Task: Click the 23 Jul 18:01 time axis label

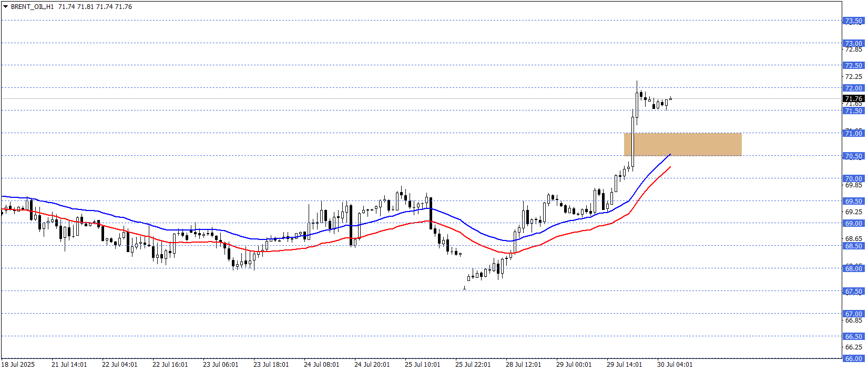Action: (x=271, y=364)
